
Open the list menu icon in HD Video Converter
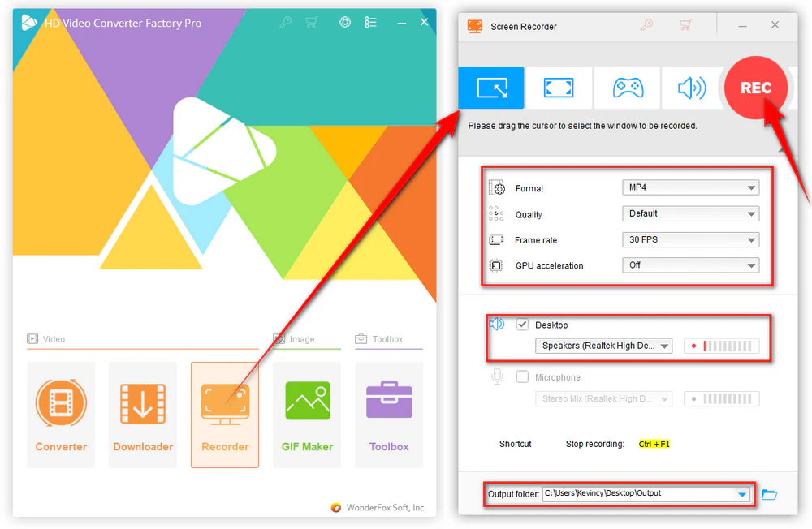[370, 22]
